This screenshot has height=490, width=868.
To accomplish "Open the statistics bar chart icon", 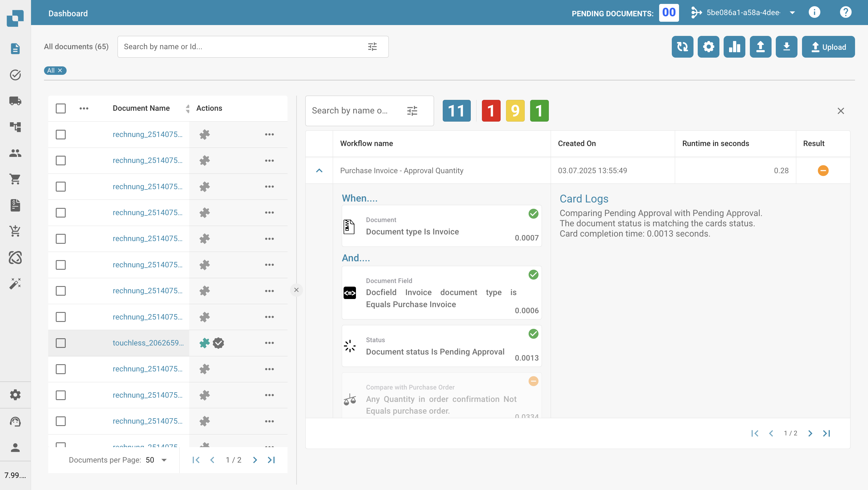I will pos(734,47).
